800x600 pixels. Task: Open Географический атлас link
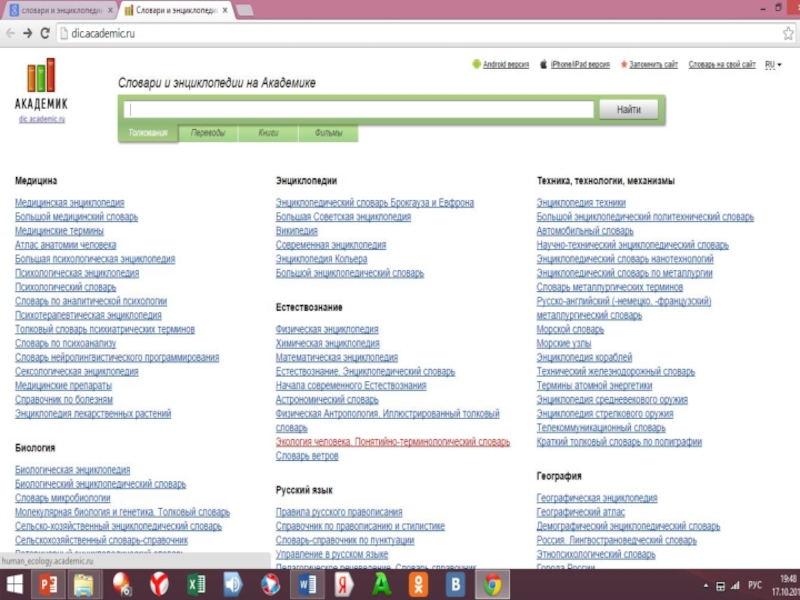(581, 512)
